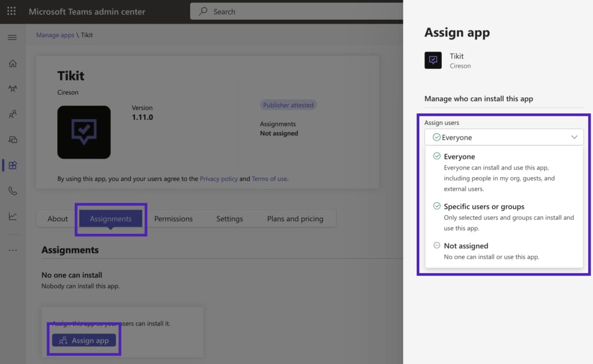Image resolution: width=593 pixels, height=364 pixels.
Task: Expand the hamburger navigation menu
Action: [12, 38]
